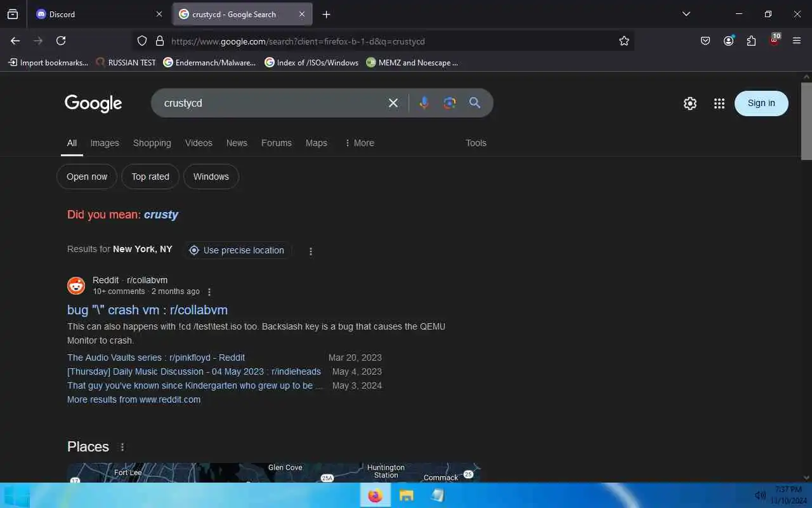Go to Google homepage via logo
812x508 pixels.
point(93,104)
